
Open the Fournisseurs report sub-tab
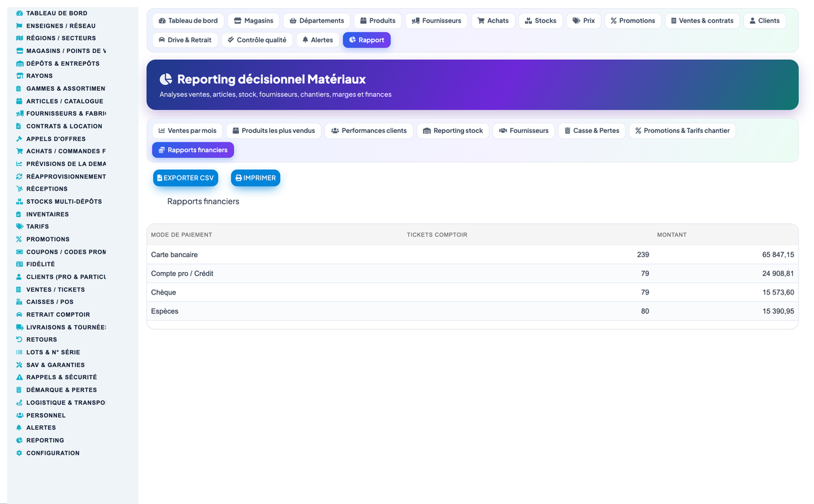coord(524,130)
